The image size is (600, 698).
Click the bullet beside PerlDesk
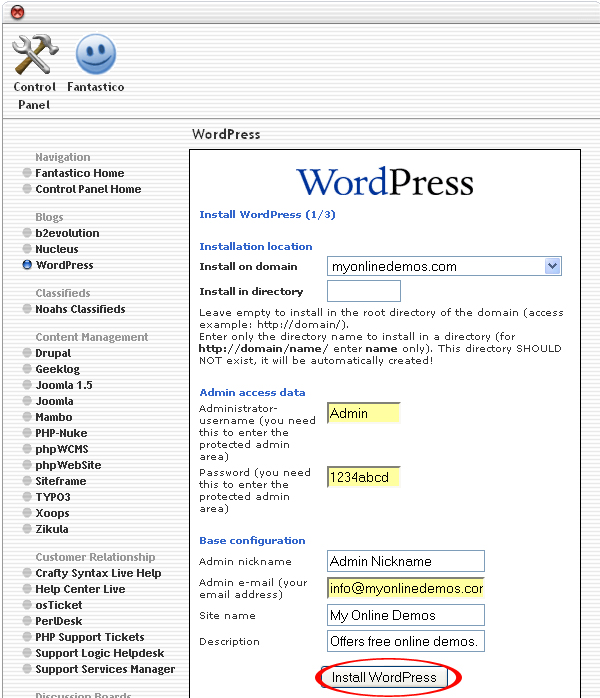27,621
